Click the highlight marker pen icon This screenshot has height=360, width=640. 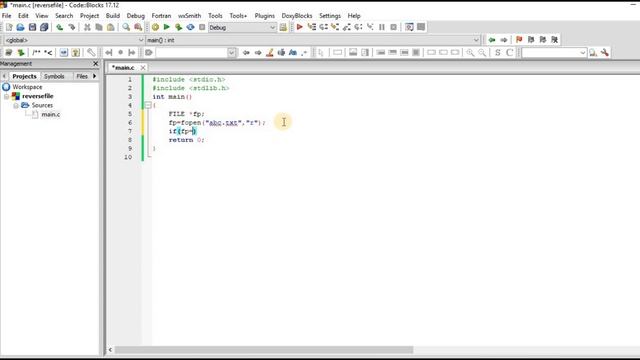click(x=269, y=52)
